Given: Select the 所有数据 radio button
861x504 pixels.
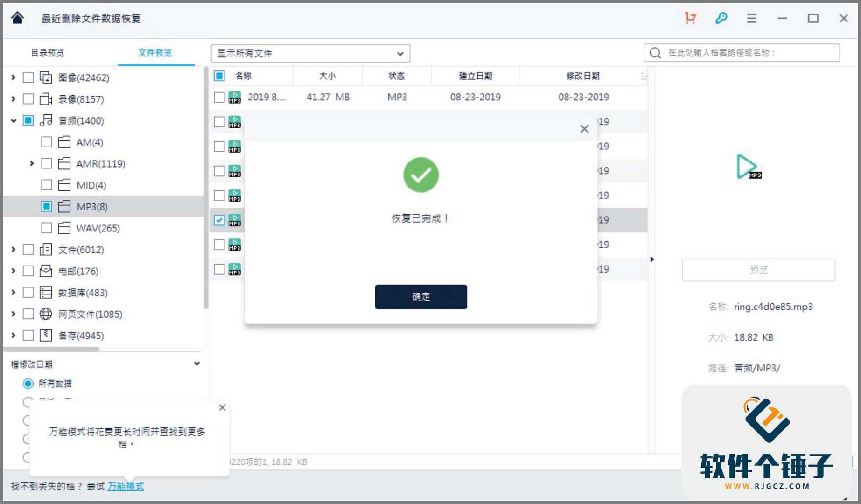Looking at the screenshot, I should point(28,383).
